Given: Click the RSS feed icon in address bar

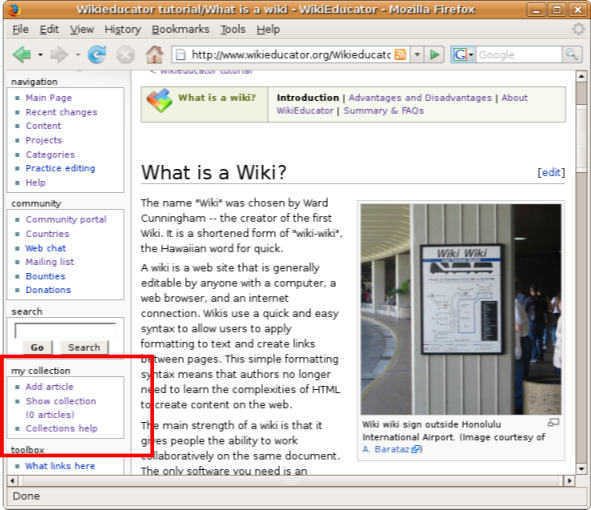Looking at the screenshot, I should coord(400,55).
